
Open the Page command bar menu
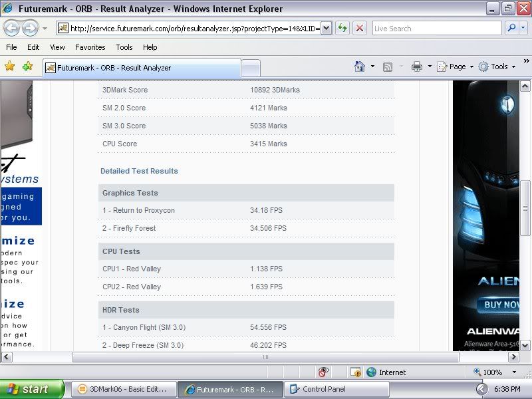455,66
